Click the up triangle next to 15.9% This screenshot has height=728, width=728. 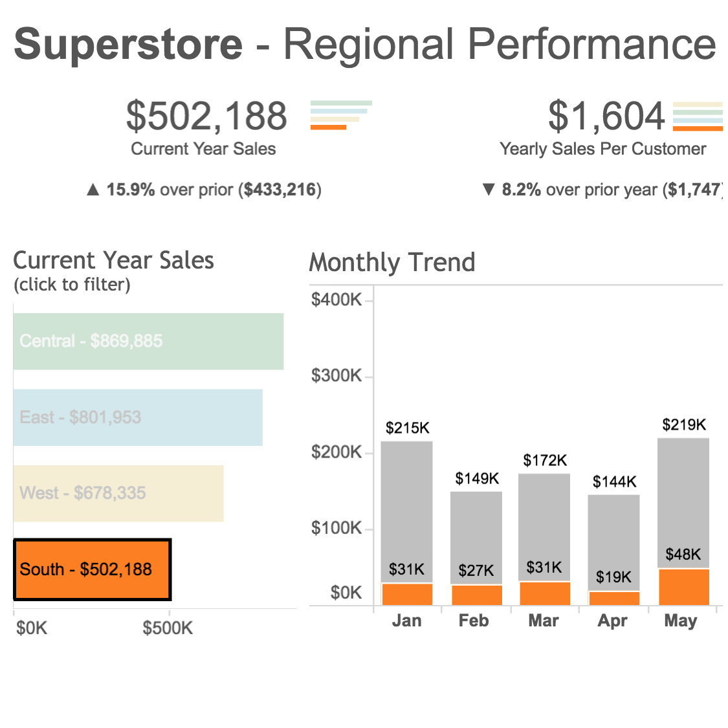pos(93,190)
